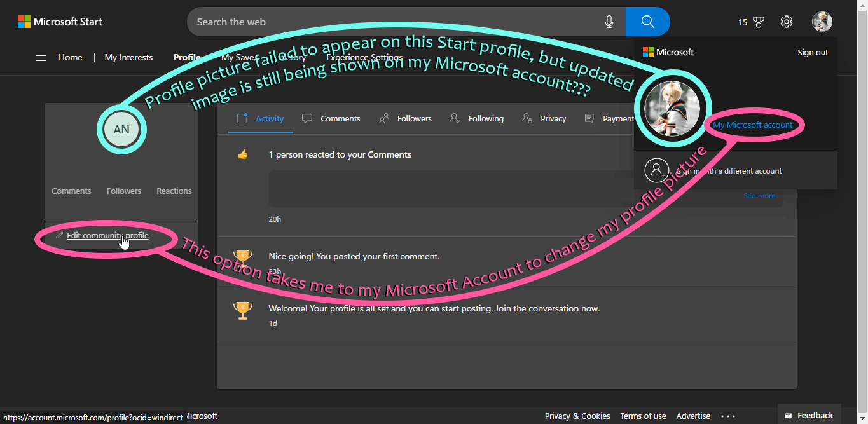Click the voice search microphone icon

click(x=609, y=21)
